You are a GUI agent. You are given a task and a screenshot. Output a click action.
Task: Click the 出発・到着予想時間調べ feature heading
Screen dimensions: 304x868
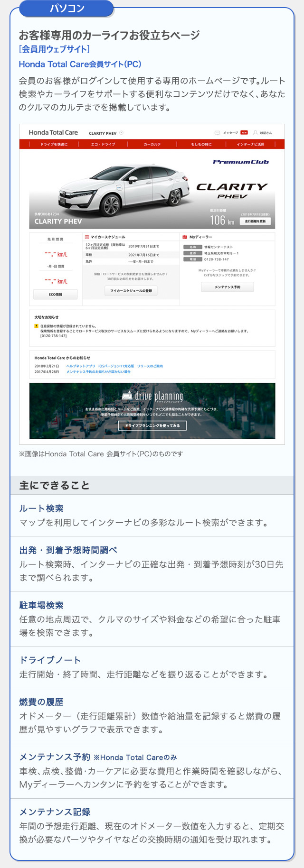68,550
